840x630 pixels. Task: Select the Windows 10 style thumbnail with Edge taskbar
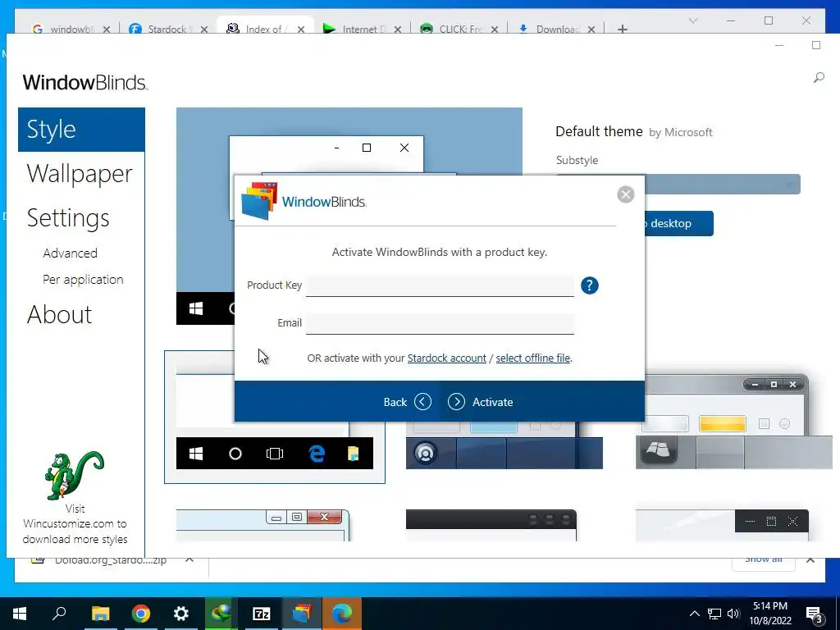pyautogui.click(x=274, y=417)
